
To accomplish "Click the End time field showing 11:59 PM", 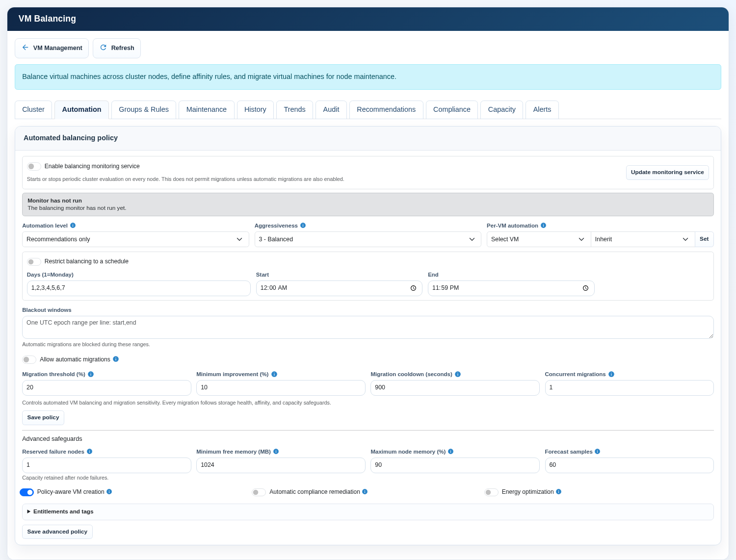I will [x=511, y=288].
